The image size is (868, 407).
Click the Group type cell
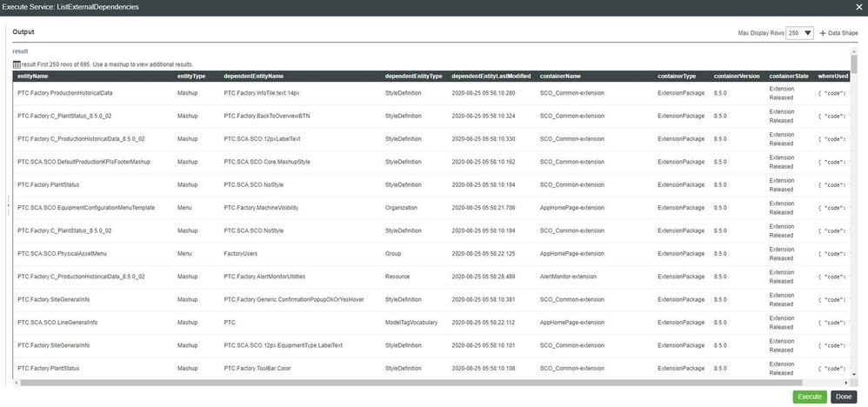[x=392, y=254]
